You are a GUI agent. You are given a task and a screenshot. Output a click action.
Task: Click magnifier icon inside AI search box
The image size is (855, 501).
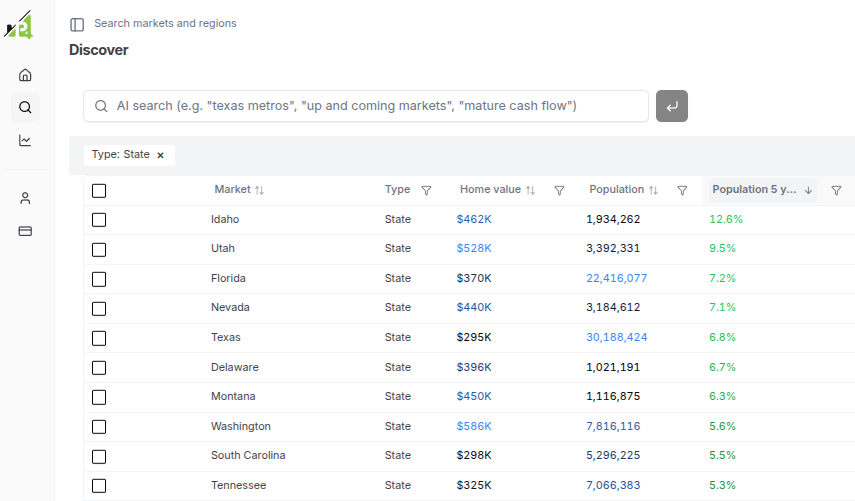101,106
